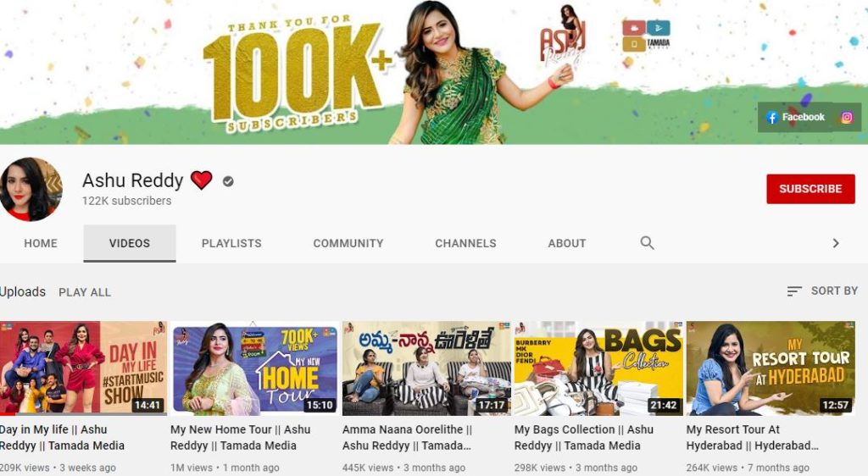Click Play All uploads
The height and width of the screenshot is (476, 868).
[x=85, y=292]
